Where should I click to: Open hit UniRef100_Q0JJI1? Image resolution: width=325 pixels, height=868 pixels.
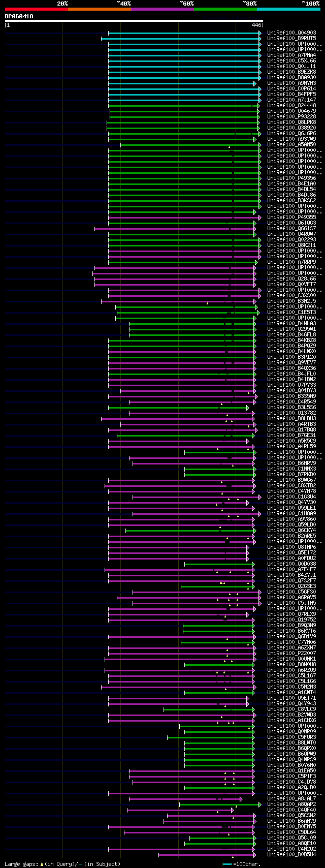tap(291, 67)
